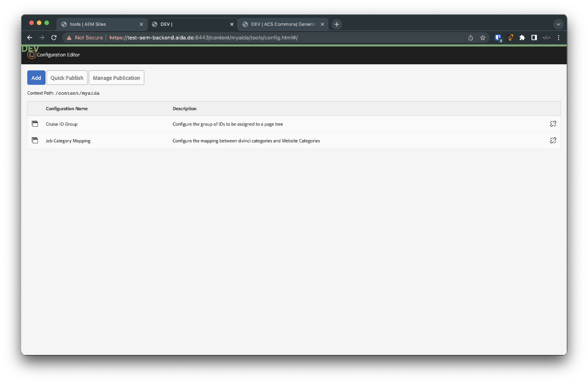588x383 pixels.
Task: Open the browser extensions puzzle menu
Action: pos(522,38)
